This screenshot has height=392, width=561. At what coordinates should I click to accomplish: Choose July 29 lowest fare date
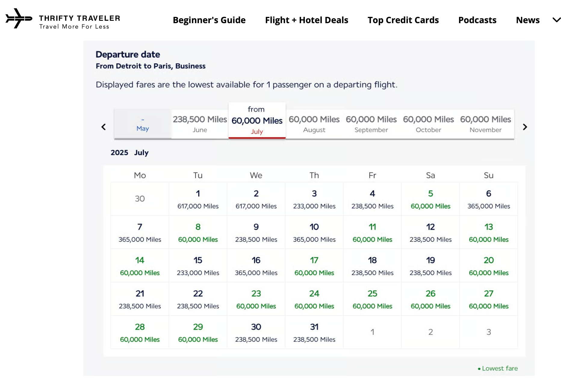(x=198, y=332)
